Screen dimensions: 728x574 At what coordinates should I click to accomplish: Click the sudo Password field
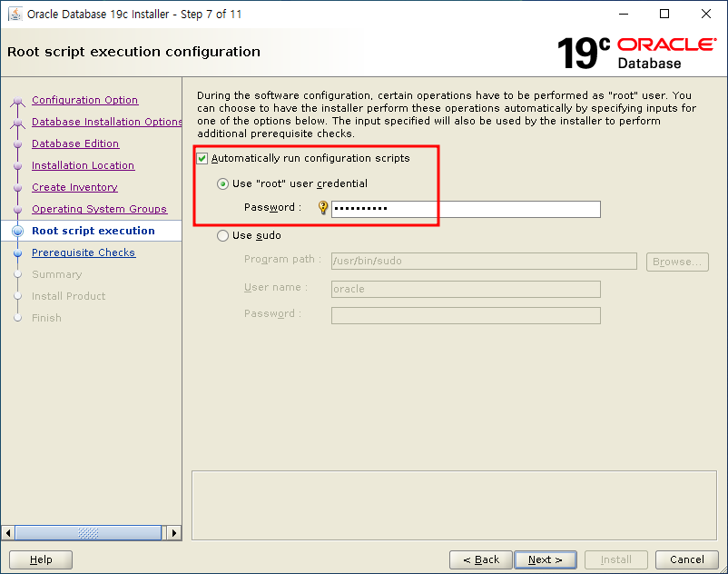point(466,316)
